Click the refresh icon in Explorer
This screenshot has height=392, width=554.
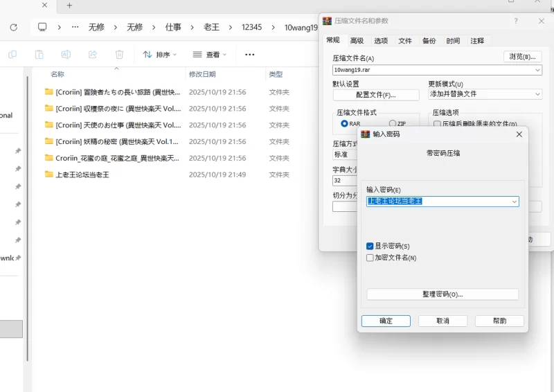[x=13, y=27]
